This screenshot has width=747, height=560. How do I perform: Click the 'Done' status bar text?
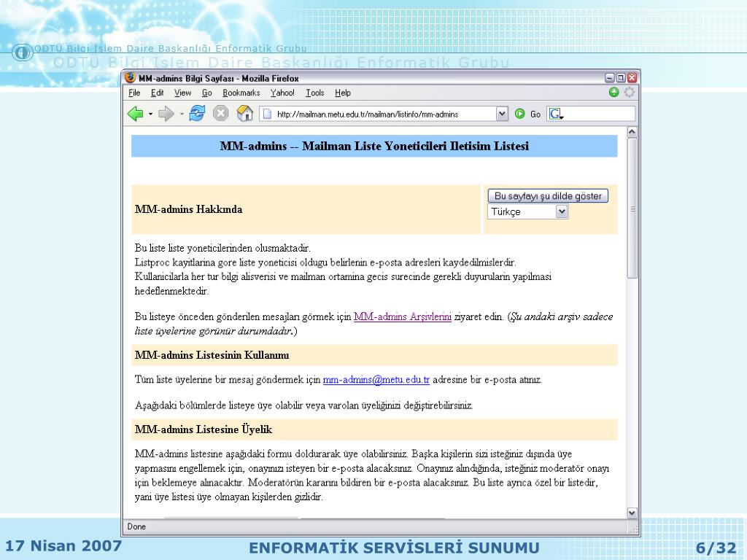[136, 526]
